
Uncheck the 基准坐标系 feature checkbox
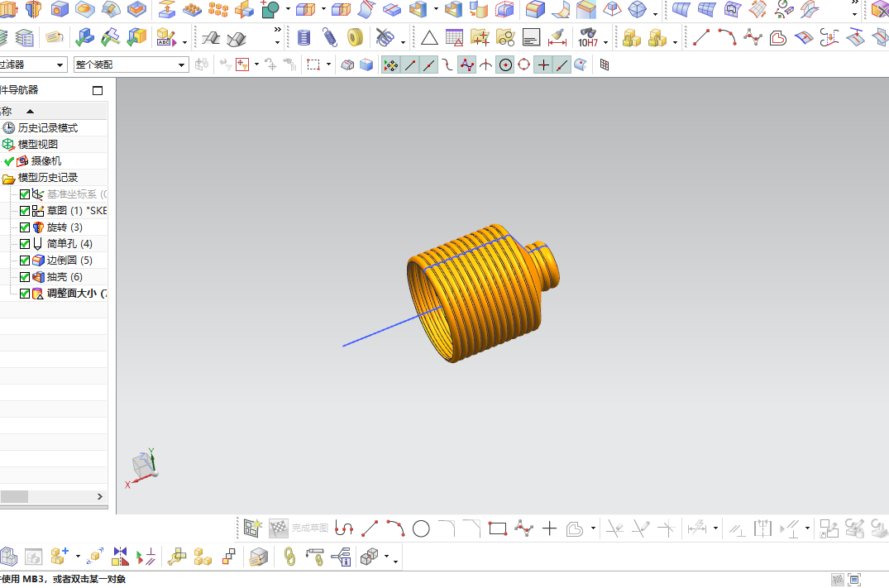[24, 194]
